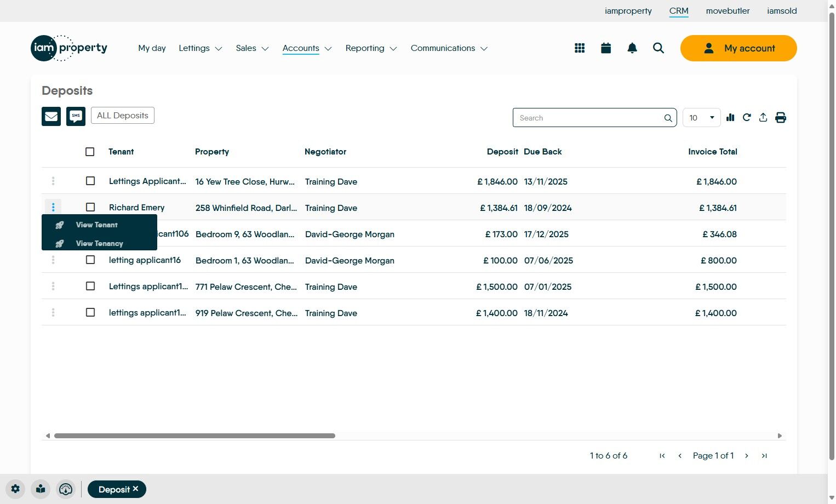Tick checkbox for 919 Pelaw Crescent row
This screenshot has height=504, width=836.
tap(90, 312)
